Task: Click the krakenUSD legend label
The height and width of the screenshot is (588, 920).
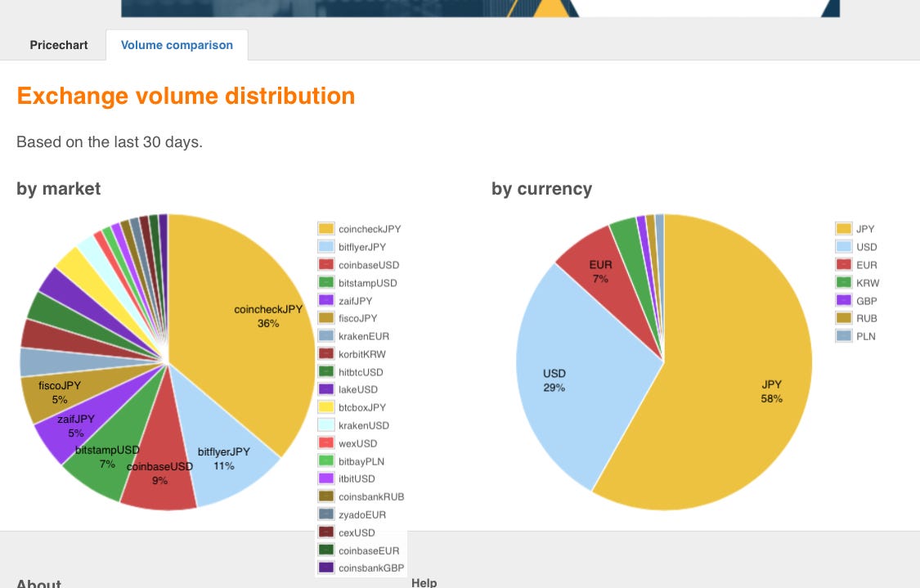Action: point(364,425)
